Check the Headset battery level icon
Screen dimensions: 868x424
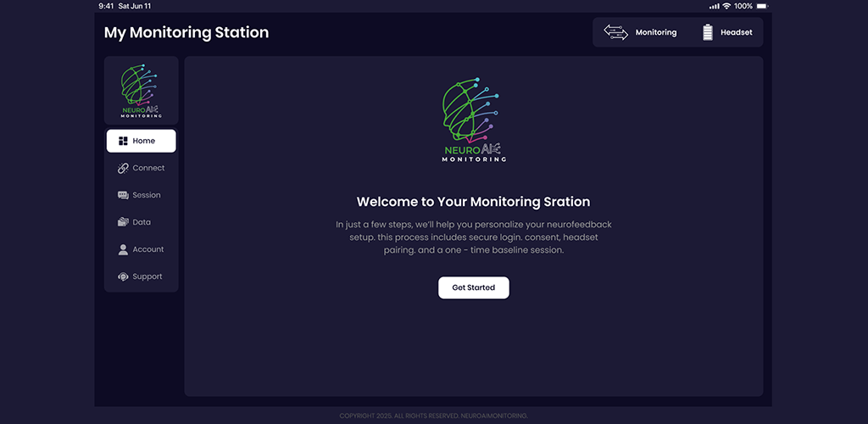tap(707, 32)
